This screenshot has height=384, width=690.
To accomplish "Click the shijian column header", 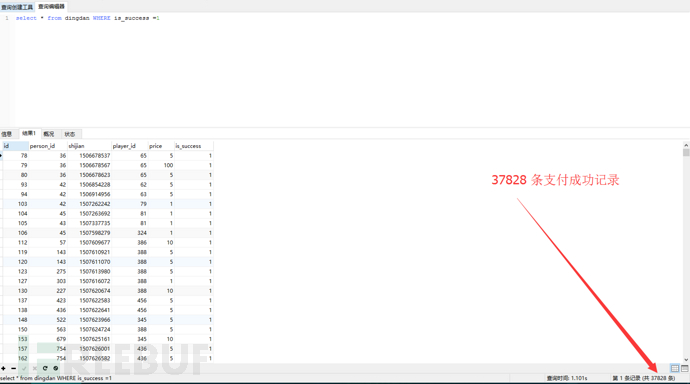I will click(x=89, y=146).
